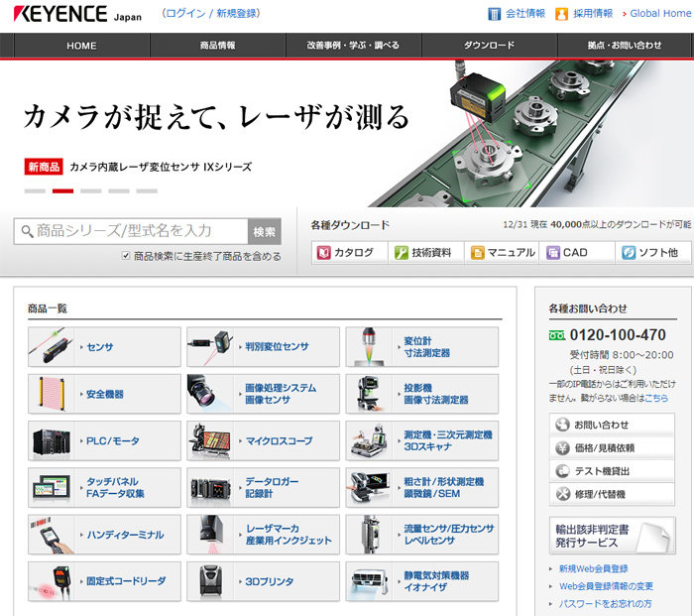
Task: Click the ソフト他 download icon
Action: 628,253
